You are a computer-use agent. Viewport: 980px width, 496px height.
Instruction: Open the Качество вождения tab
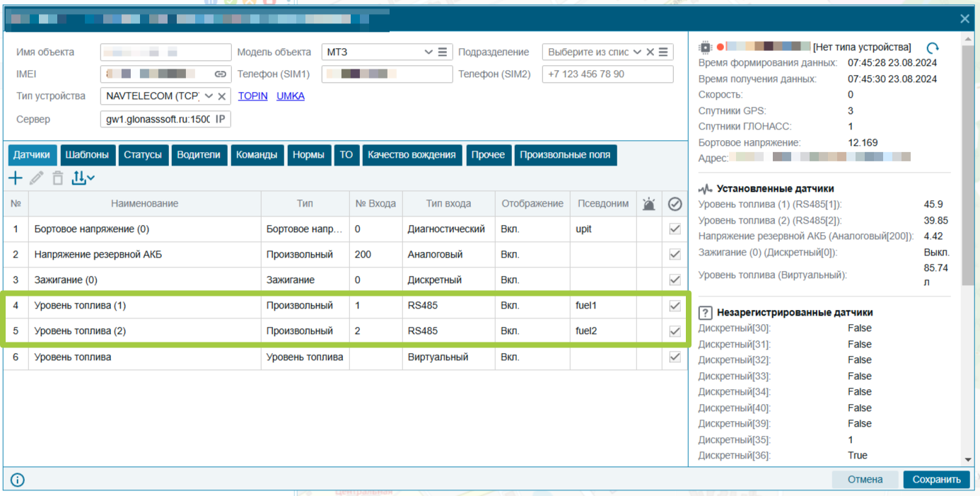pyautogui.click(x=412, y=155)
